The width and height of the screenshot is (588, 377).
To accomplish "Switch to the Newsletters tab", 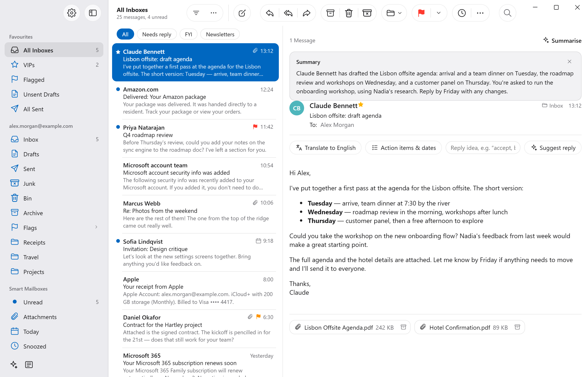I will [220, 34].
